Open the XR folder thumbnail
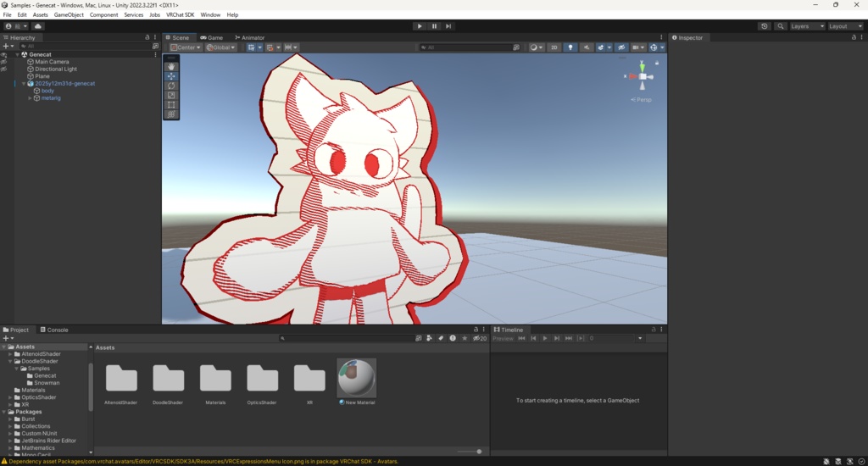Screen dimensions: 868x466 pyautogui.click(x=309, y=378)
